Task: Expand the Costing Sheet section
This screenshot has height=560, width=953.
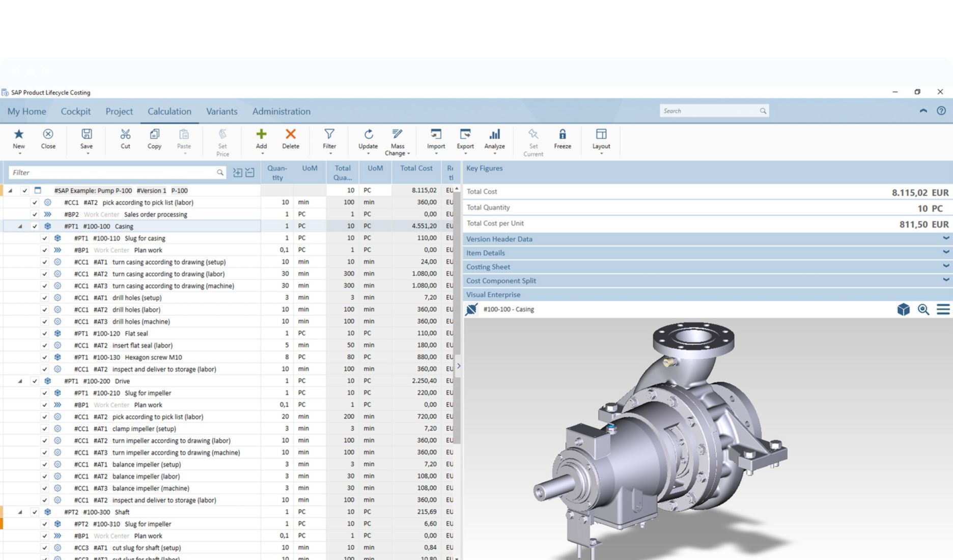Action: (945, 266)
